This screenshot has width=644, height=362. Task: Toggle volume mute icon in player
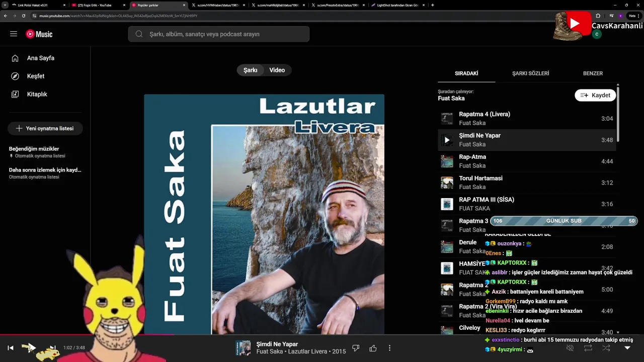(x=570, y=348)
